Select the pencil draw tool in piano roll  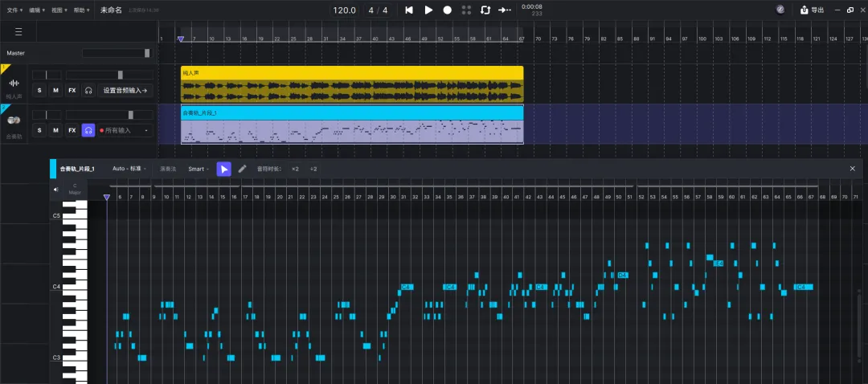click(242, 169)
